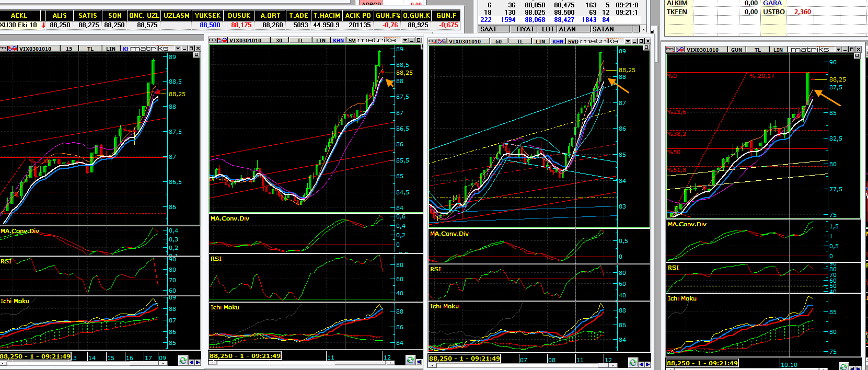Toggle LIN scale in the 15-minute chart
This screenshot has width=868, height=370.
111,49
